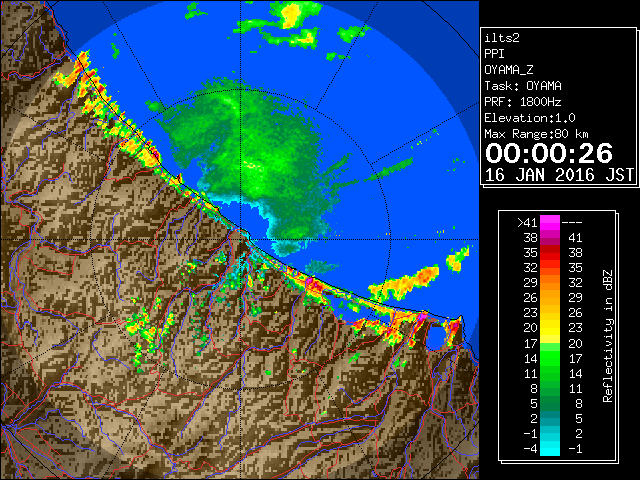640x480 pixels.
Task: Click the 'PRF: 1800Hz' text line
Action: (523, 102)
